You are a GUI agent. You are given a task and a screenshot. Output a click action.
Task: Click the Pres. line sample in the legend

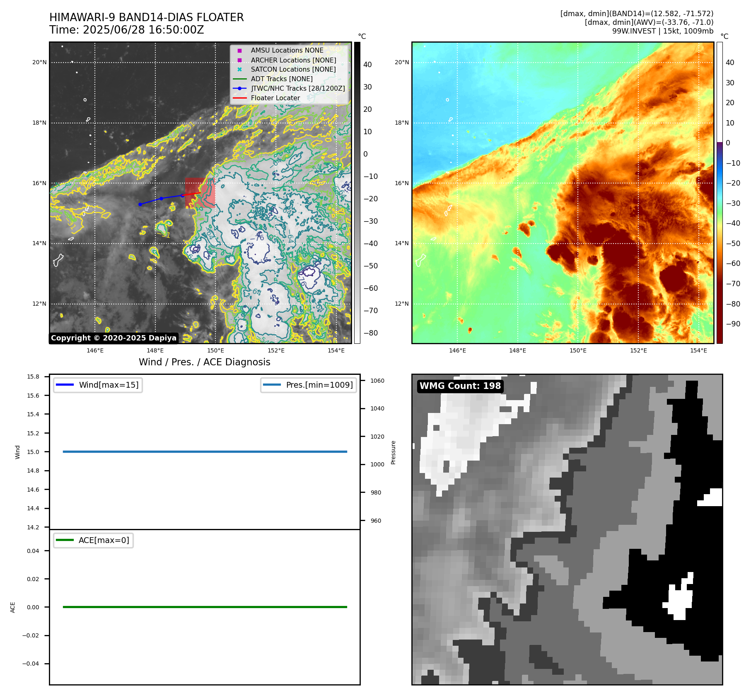coord(272,385)
